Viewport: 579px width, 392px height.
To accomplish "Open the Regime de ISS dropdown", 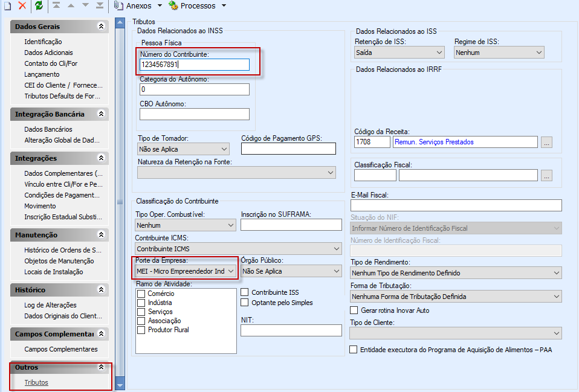I will click(538, 52).
